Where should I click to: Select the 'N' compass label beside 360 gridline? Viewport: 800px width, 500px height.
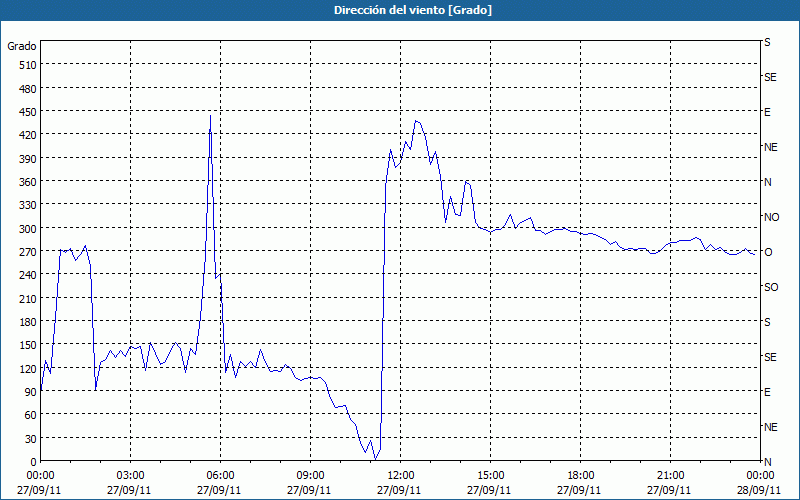pyautogui.click(x=768, y=182)
